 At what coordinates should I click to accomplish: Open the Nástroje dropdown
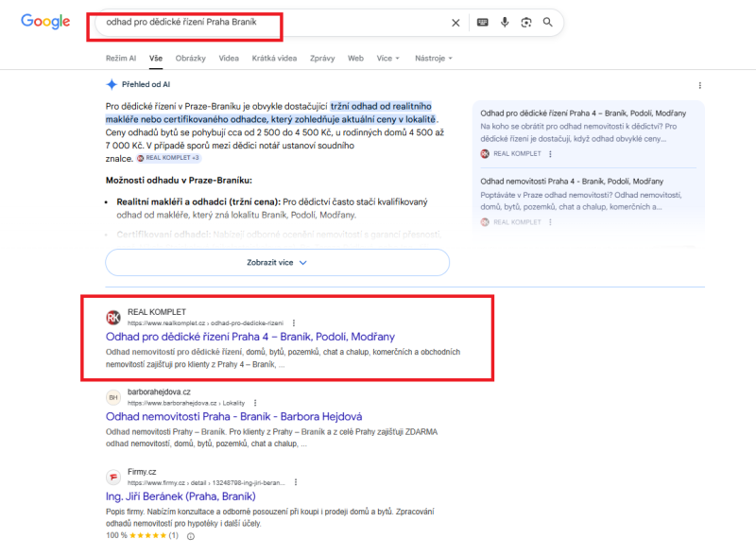[433, 59]
